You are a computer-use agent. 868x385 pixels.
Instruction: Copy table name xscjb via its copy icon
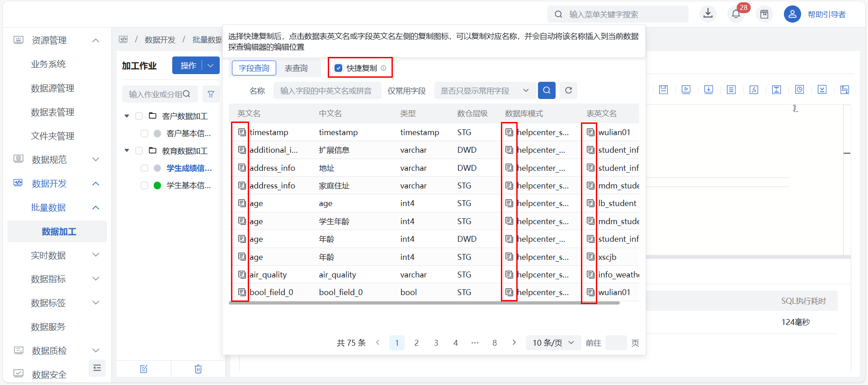[x=590, y=257]
